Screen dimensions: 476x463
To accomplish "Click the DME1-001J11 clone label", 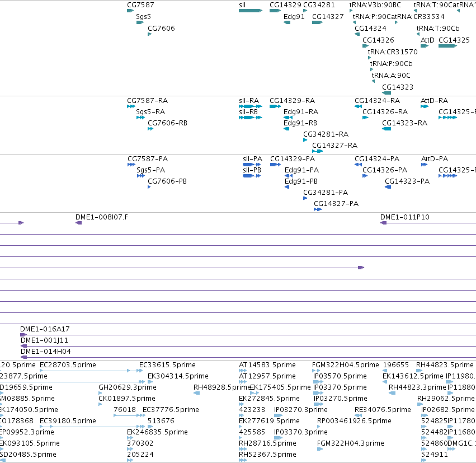I will pos(44,340).
